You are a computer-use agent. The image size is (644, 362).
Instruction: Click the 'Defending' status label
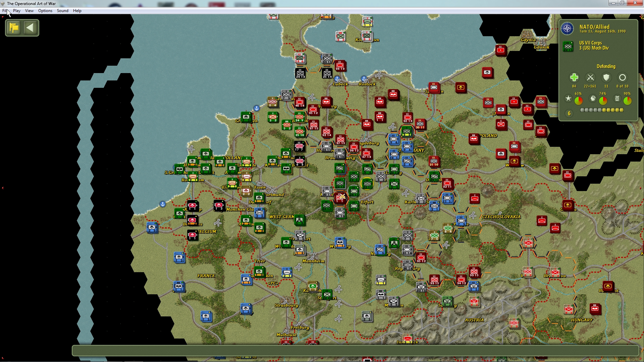tap(606, 66)
